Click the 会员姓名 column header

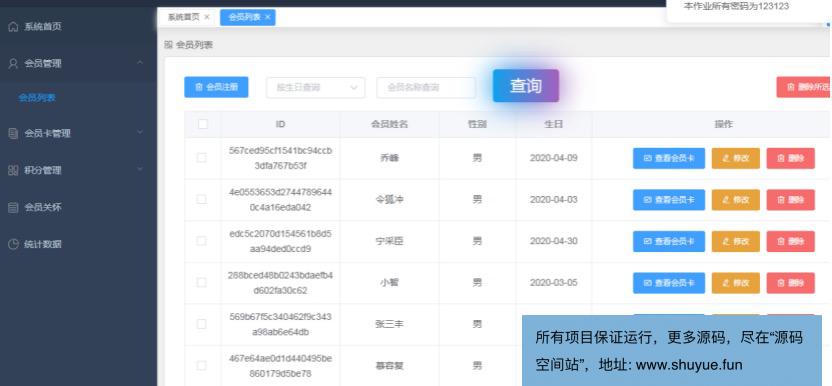389,124
